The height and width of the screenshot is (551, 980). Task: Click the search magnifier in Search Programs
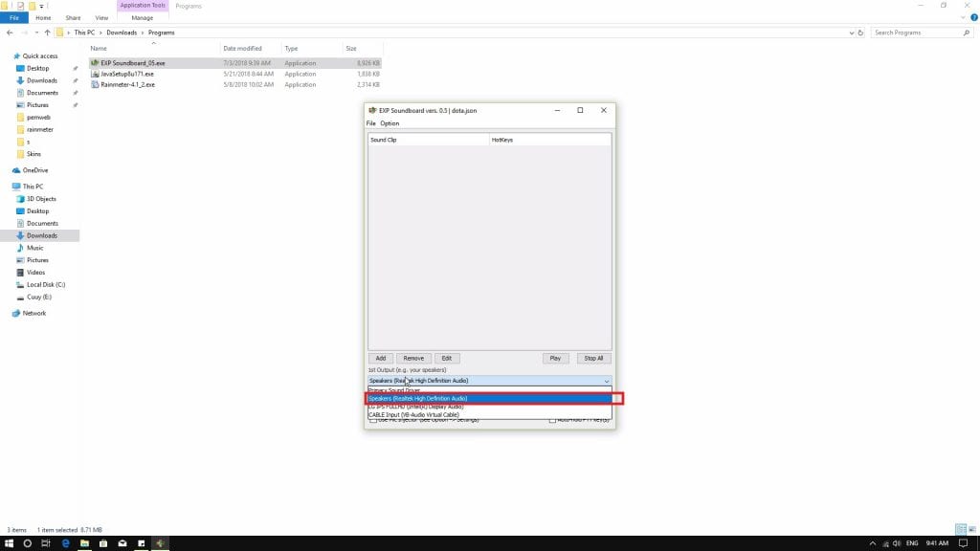click(967, 33)
